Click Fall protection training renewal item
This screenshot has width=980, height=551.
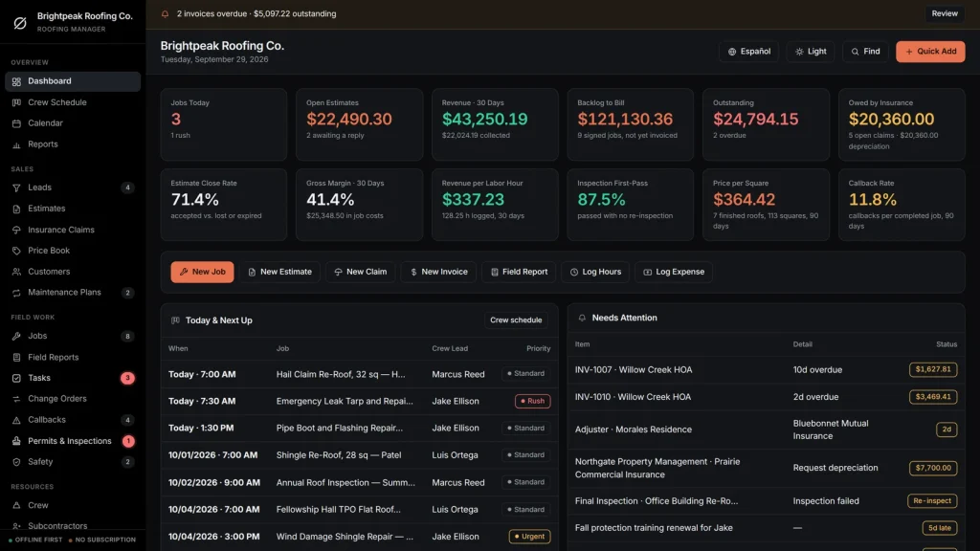[x=654, y=528]
